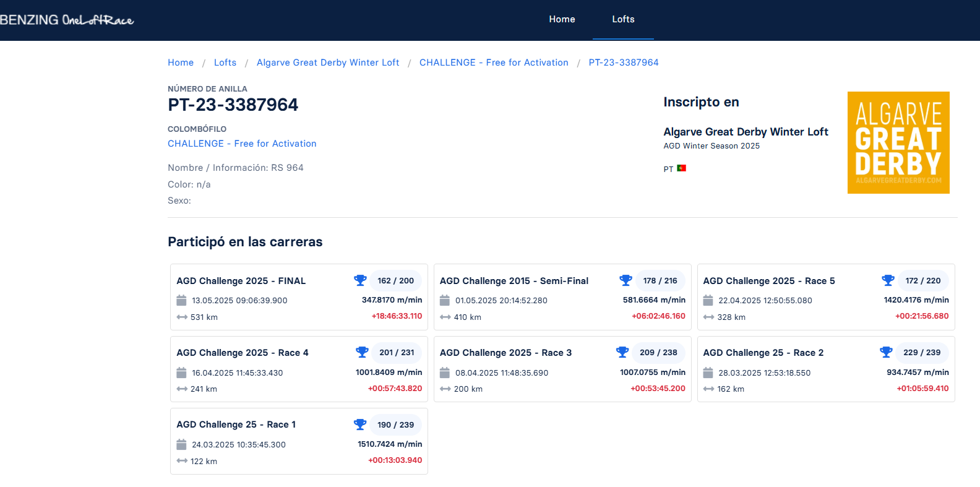Open AGD Challenge 25 - Race 1 title

236,425
